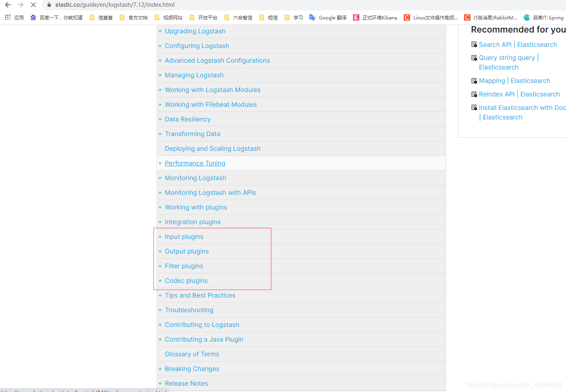Viewport: 566px width, 392px height.
Task: Click document icon beside Search API
Action: tap(474, 44)
